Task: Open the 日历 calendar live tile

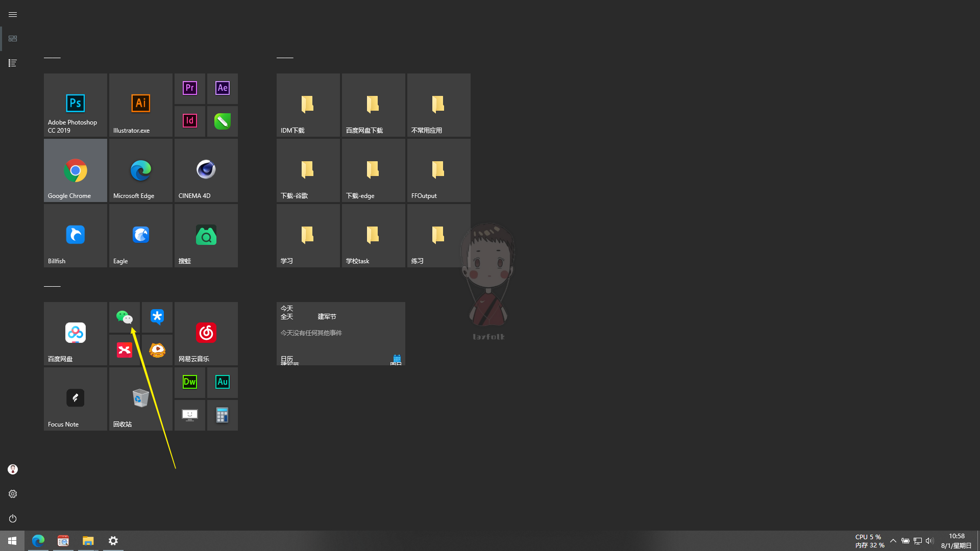Action: pos(340,333)
